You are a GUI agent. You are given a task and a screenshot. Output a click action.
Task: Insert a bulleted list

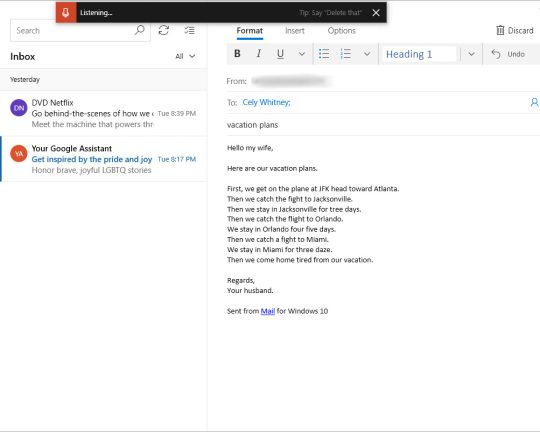pos(324,54)
